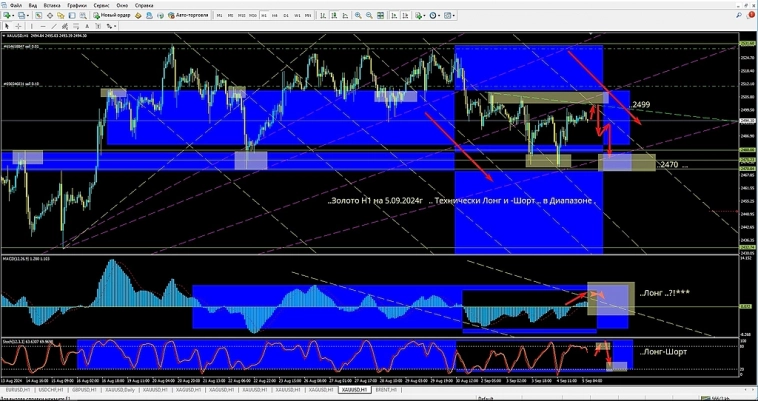Open the Файл menu
Viewport: 758px width, 401px height.
tap(16, 5)
